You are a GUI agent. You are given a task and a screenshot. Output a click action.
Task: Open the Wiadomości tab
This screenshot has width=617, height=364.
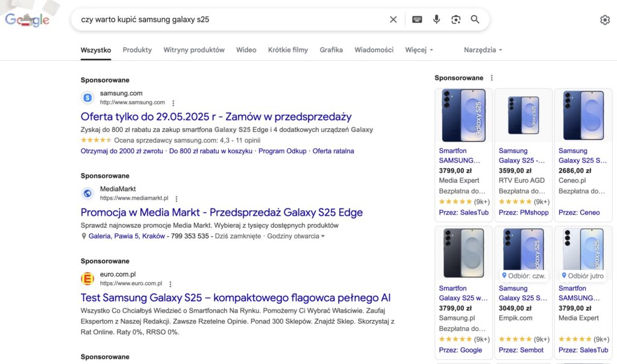374,50
